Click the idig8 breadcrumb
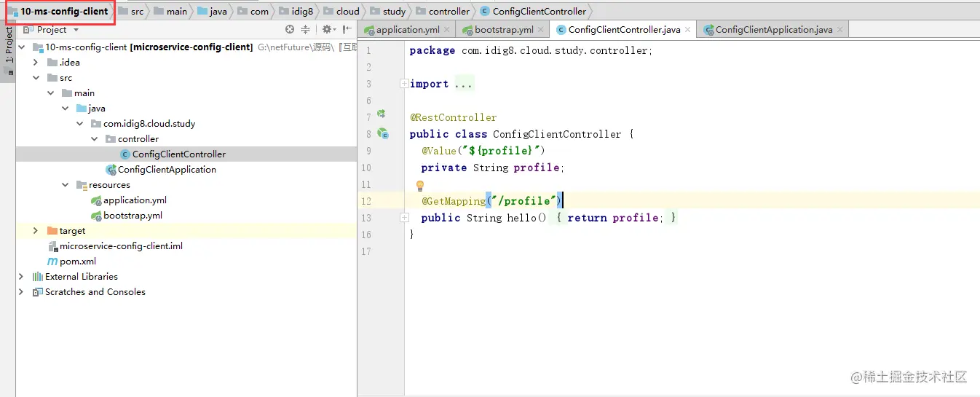 coord(296,12)
